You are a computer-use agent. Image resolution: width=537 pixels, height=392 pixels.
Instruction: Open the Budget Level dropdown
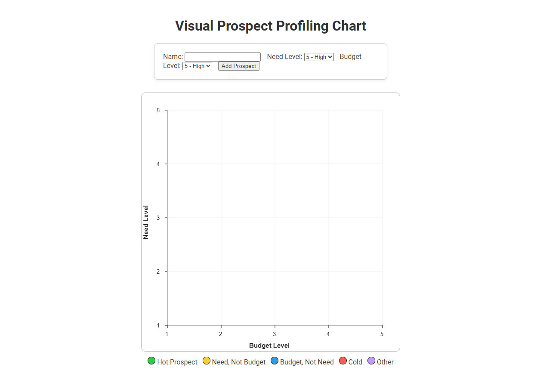[x=197, y=66]
